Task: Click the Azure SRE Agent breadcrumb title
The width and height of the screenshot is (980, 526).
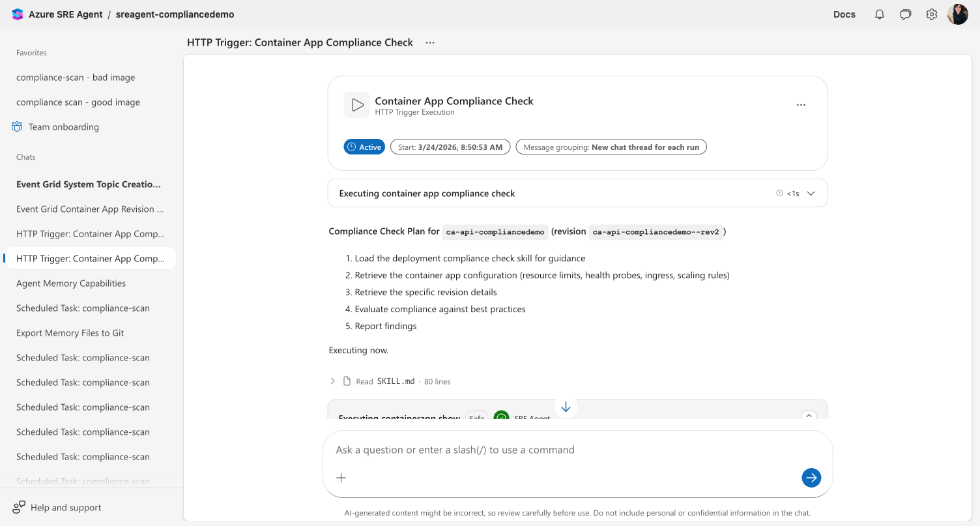Action: (66, 14)
